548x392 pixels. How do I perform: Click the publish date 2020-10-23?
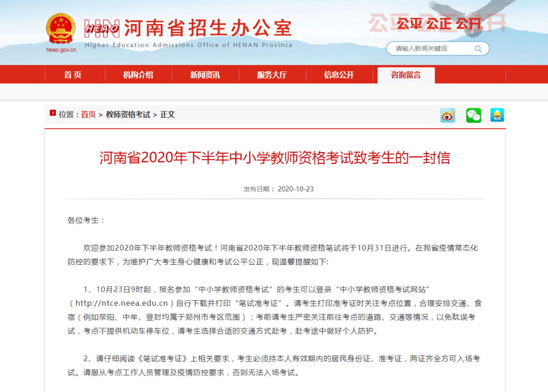(296, 189)
